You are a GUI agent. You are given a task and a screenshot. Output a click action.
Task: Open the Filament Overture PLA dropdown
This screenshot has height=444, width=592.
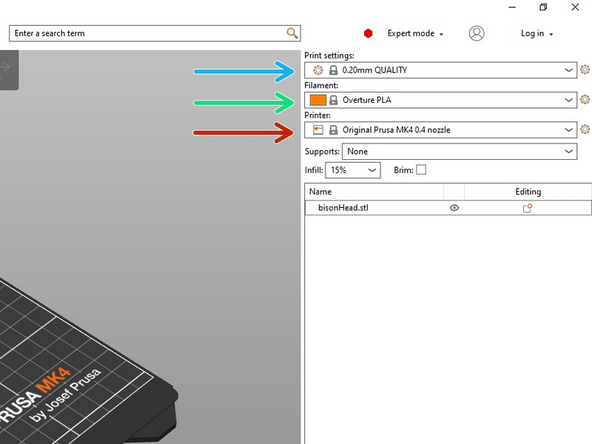441,100
